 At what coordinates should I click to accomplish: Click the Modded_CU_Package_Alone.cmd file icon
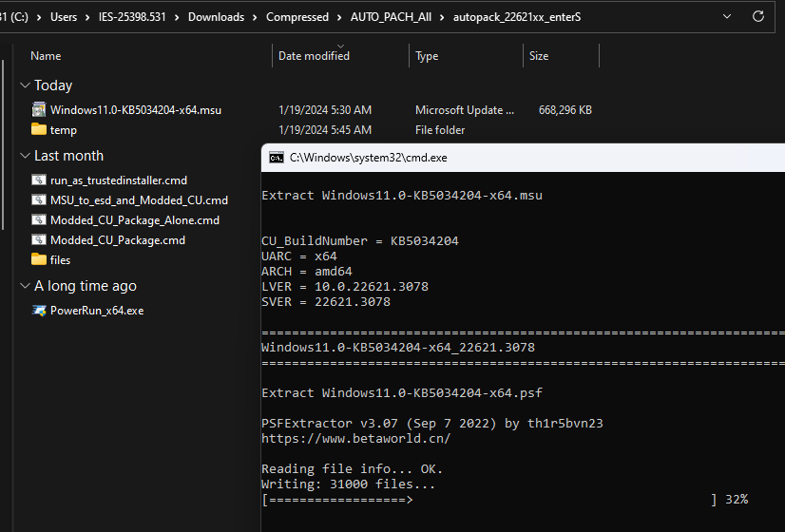39,220
